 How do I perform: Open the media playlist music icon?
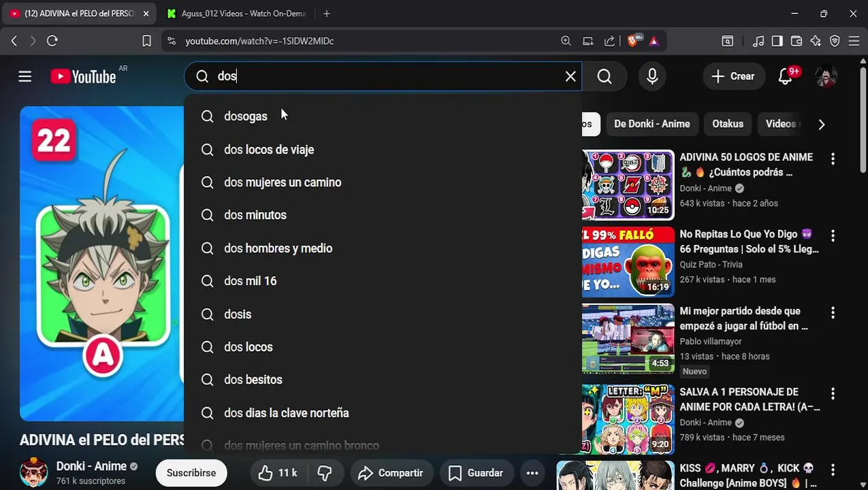point(758,41)
